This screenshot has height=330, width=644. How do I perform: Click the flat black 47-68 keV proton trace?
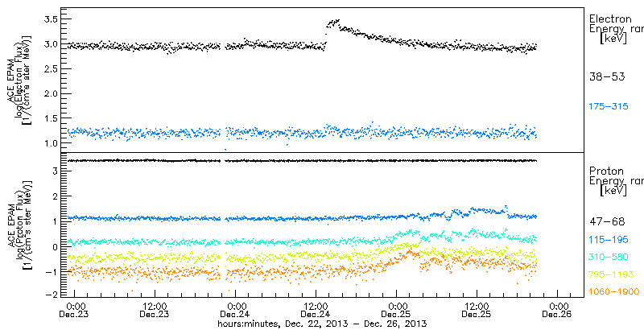302,160
